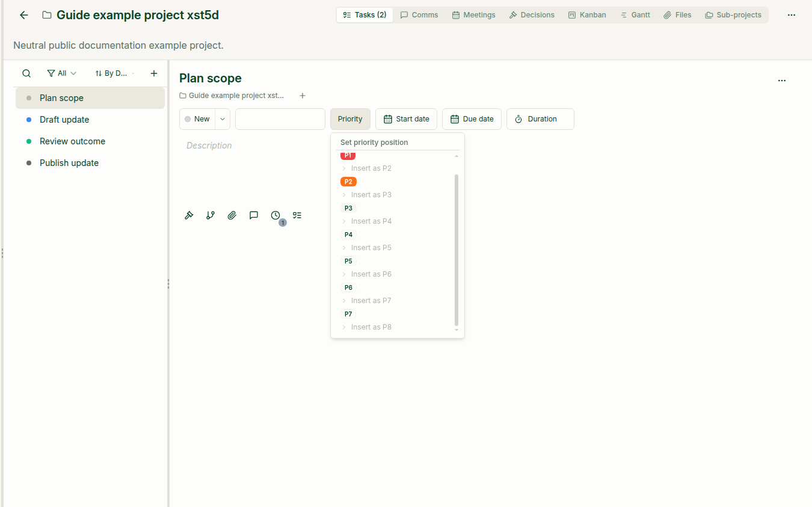Set the Start date
Screen dimensions: 812x507
pyautogui.click(x=406, y=119)
